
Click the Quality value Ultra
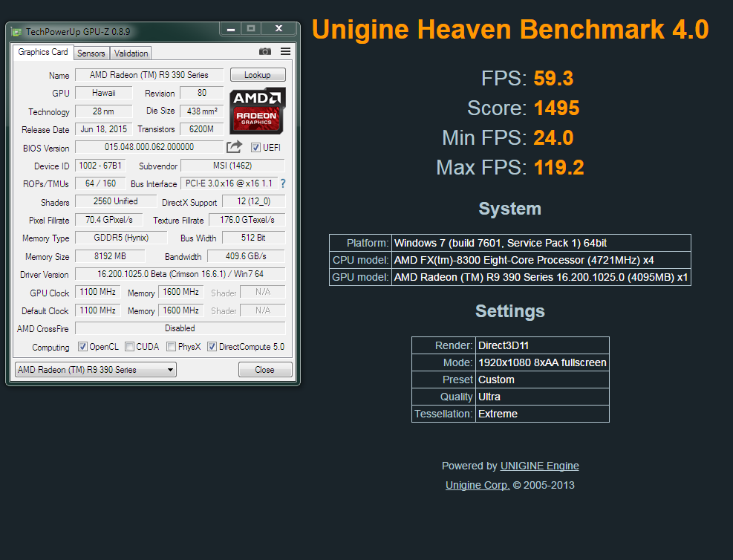pyautogui.click(x=489, y=397)
